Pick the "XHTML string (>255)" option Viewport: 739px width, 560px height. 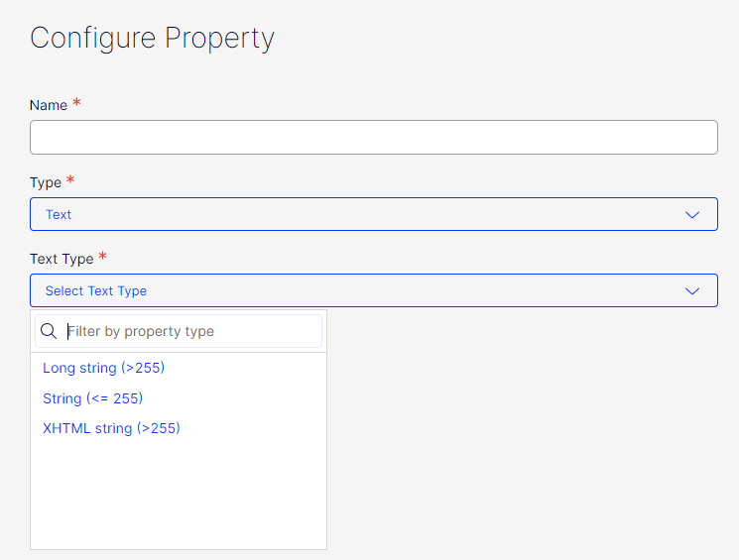[x=111, y=428]
